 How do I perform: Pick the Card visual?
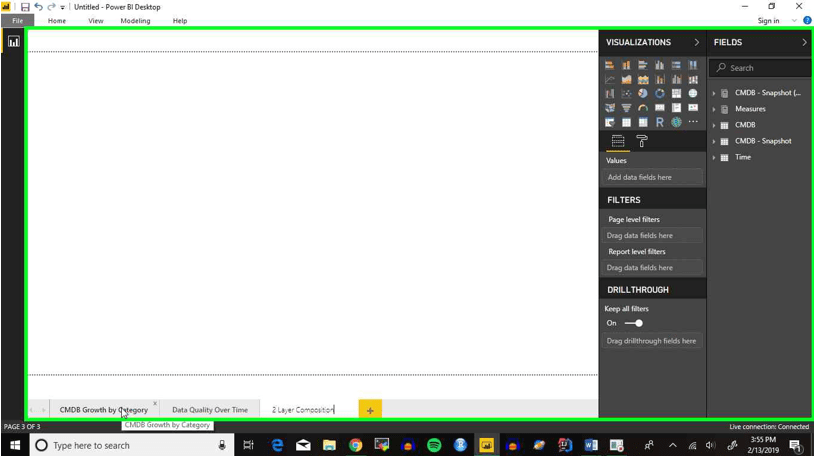point(659,108)
